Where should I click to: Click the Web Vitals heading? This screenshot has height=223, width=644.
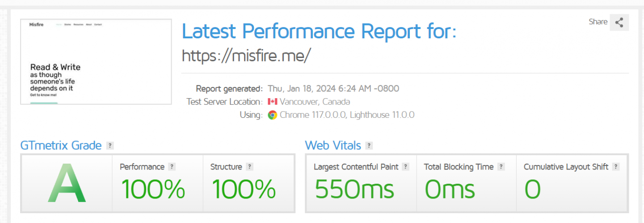333,145
